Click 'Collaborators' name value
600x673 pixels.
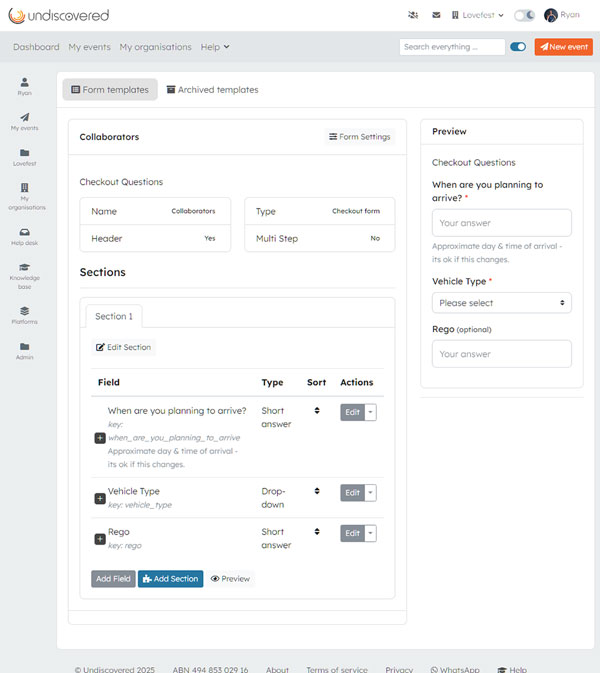coord(193,211)
